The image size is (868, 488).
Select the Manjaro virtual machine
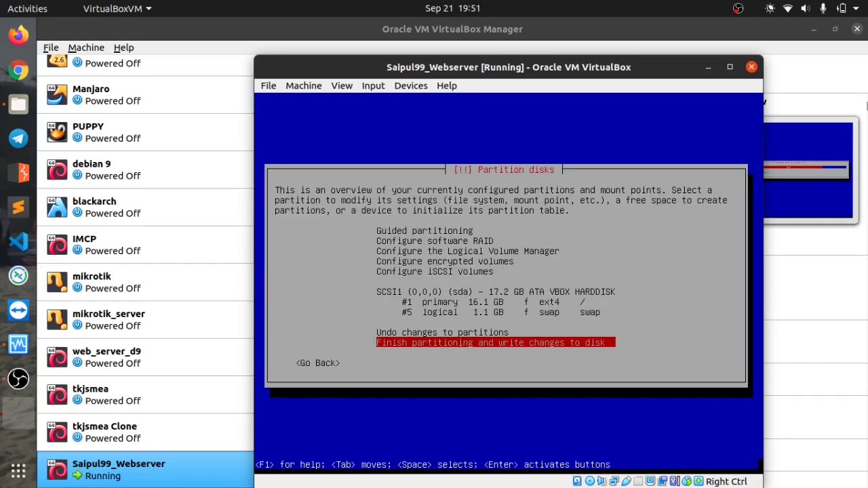click(x=146, y=94)
